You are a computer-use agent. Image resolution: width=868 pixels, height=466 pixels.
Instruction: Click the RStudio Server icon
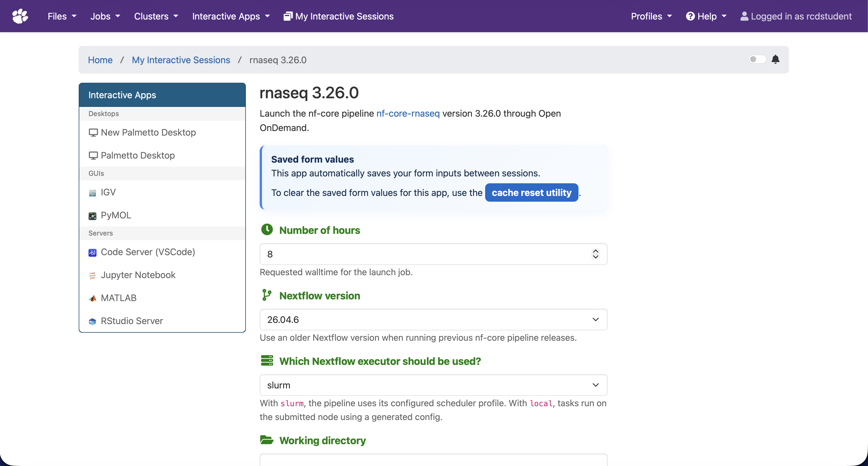coord(92,321)
